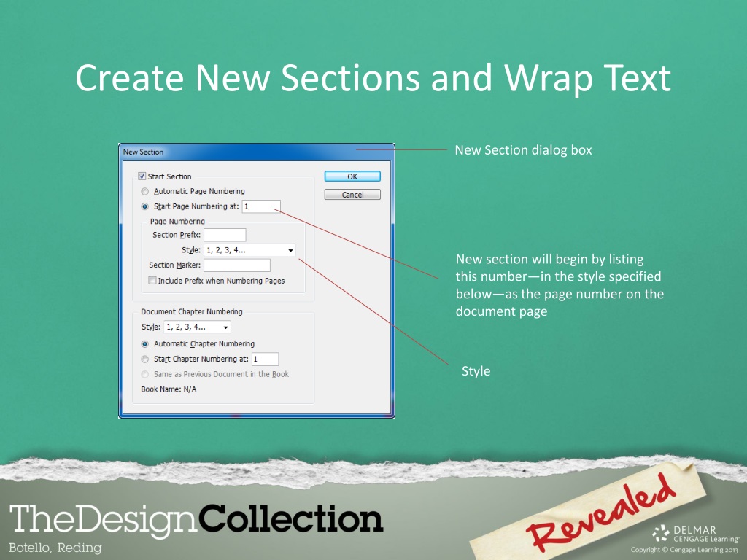The width and height of the screenshot is (747, 560).
Task: Click the Section Marker input field
Action: pyautogui.click(x=237, y=265)
